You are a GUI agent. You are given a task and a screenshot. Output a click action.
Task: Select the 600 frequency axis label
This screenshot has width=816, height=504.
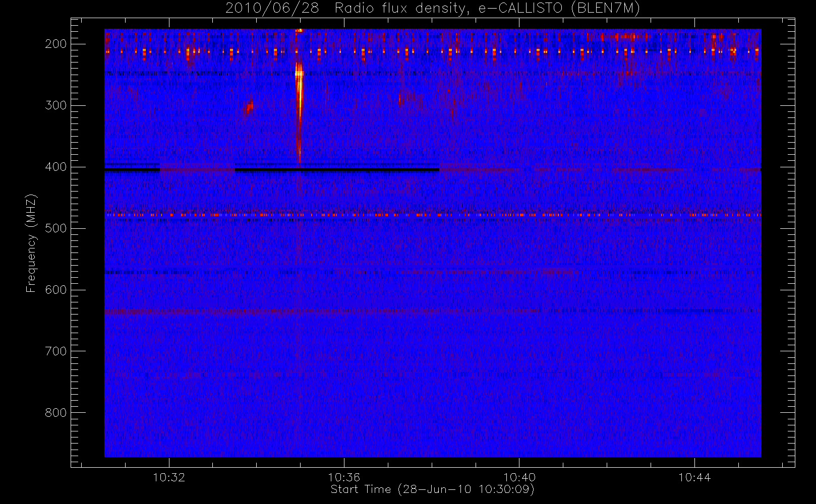[x=56, y=290]
